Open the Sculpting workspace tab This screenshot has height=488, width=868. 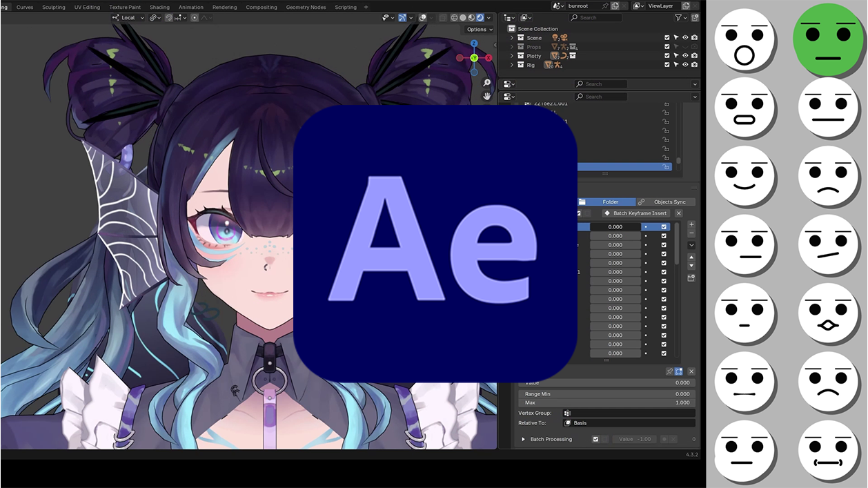54,7
